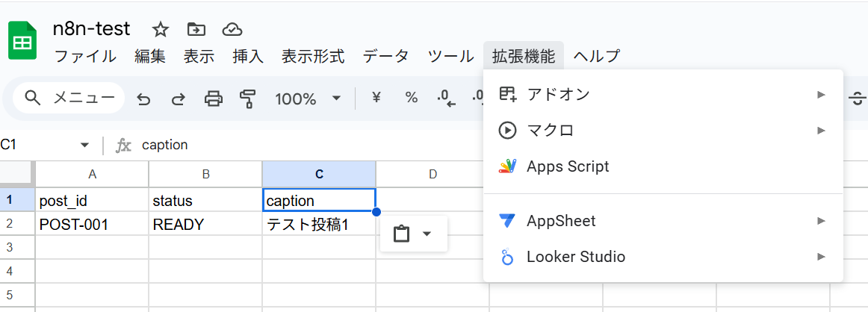Toggle strikethrough formatting icon
The height and width of the screenshot is (312, 868).
(x=857, y=99)
